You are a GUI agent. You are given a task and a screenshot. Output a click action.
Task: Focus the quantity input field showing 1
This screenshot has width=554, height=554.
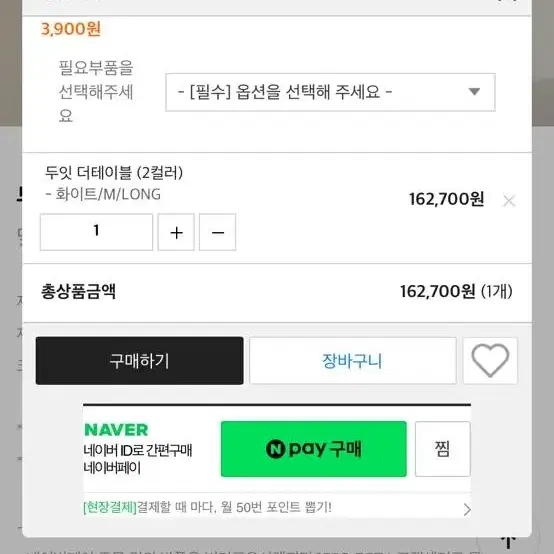point(96,232)
